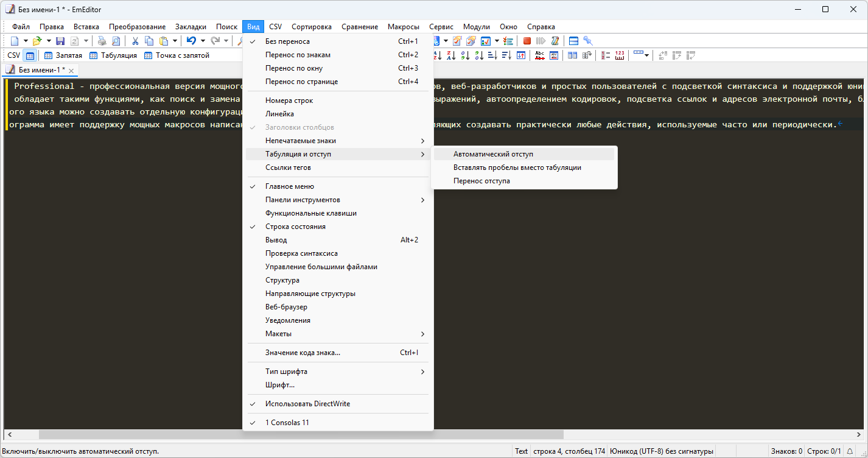Click the blue pin icon in toolbar
The width and height of the screenshot is (868, 458).
click(587, 41)
